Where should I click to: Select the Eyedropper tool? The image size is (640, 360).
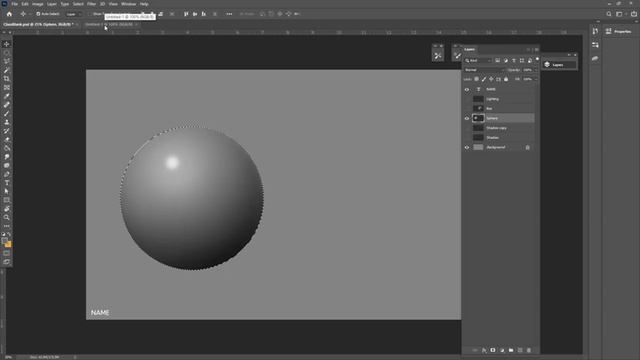(x=7, y=96)
